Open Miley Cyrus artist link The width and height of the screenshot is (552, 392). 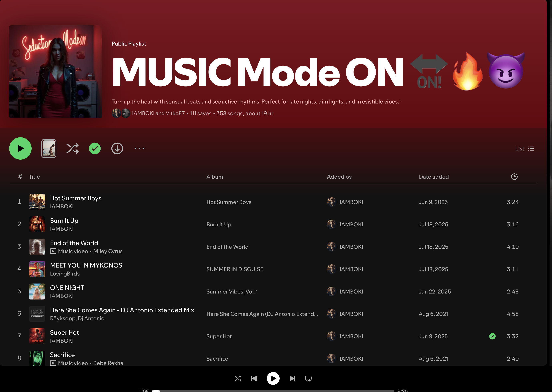(x=108, y=251)
